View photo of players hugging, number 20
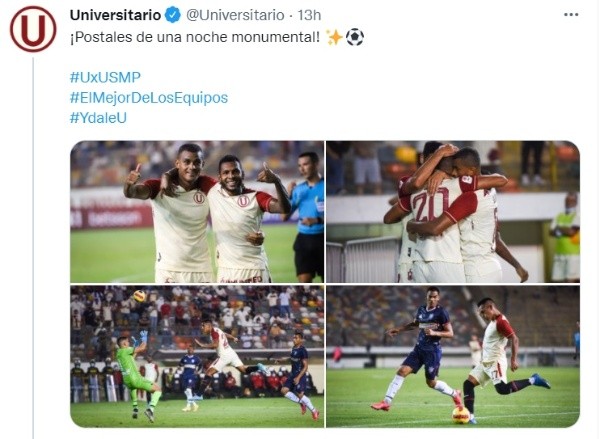 pyautogui.click(x=453, y=212)
